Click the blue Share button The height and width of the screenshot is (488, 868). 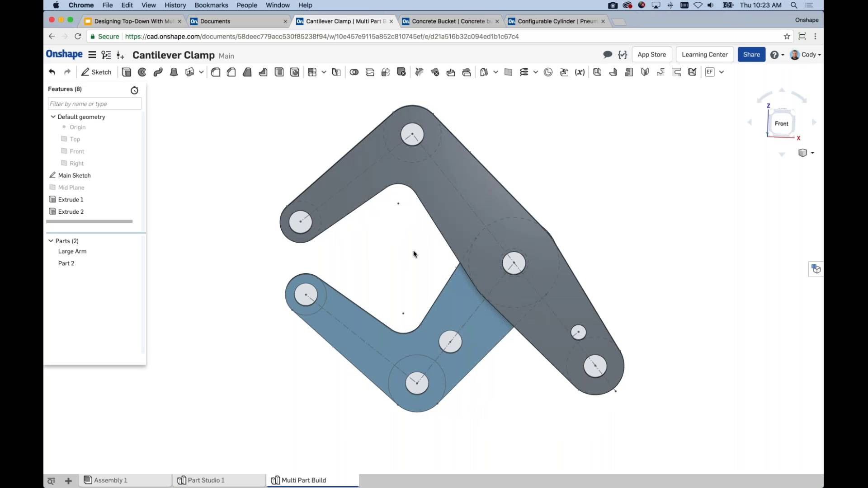point(751,55)
